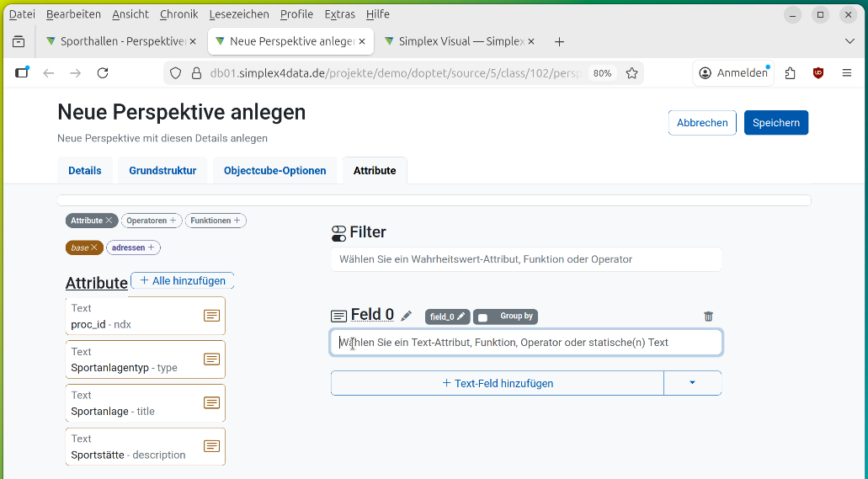
Task: Open the list all tabs chevron
Action: [849, 41]
